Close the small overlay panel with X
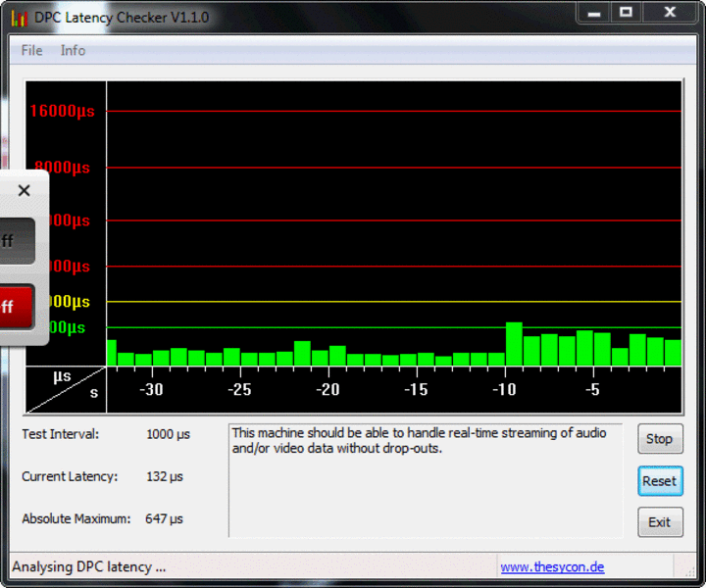 point(24,190)
